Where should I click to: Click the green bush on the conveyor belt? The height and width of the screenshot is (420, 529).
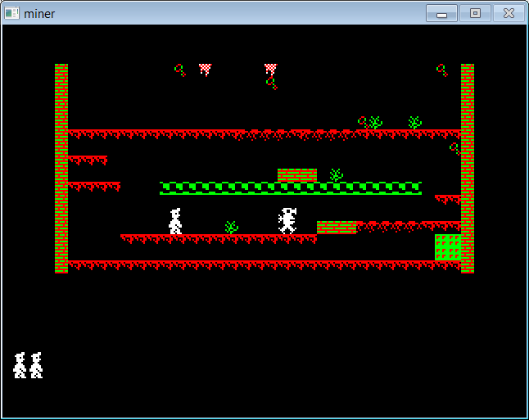[x=337, y=175]
